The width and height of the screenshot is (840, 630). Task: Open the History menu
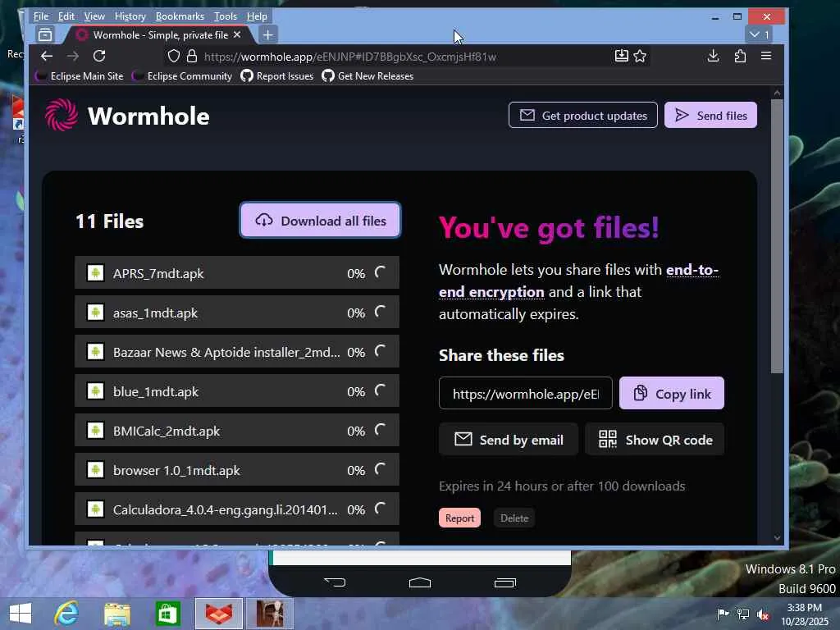[x=130, y=16]
